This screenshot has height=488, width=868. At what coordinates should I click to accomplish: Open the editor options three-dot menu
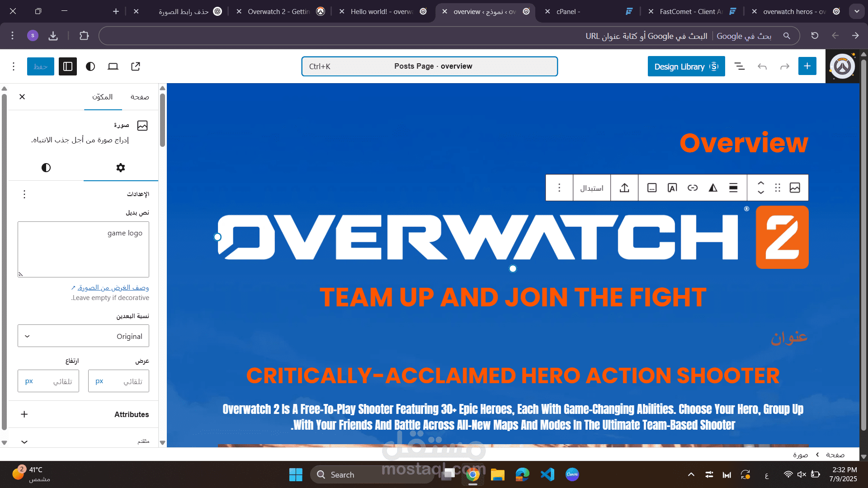click(x=14, y=66)
